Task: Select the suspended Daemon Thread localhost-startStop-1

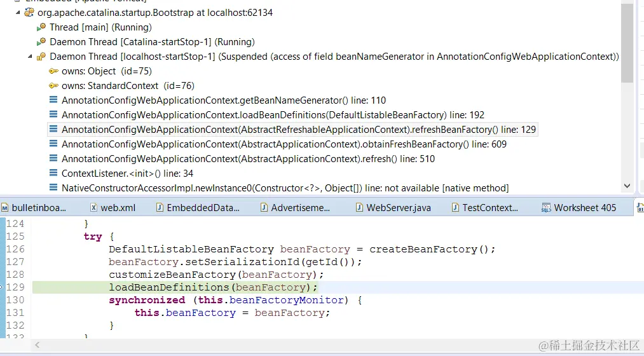Action: click(334, 57)
